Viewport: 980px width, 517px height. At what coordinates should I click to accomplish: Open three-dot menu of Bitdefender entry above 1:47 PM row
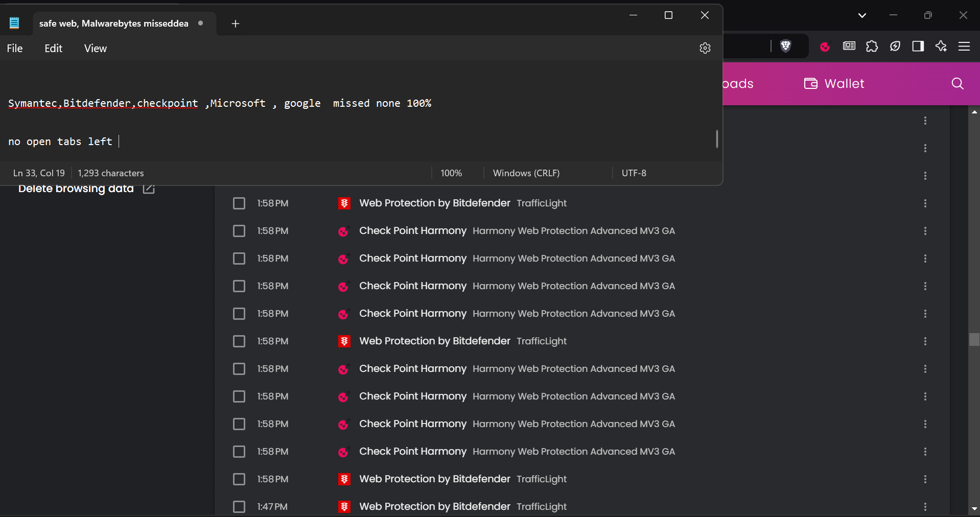pos(925,479)
